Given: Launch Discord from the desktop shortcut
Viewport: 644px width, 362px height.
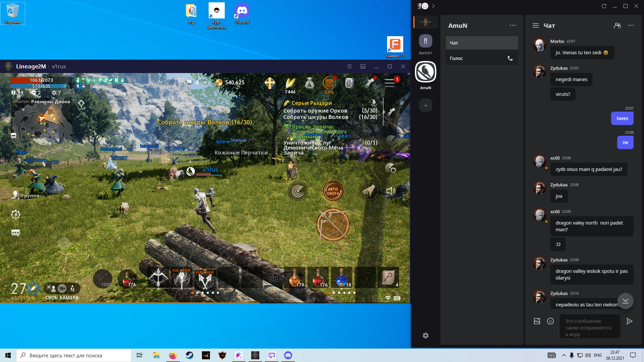Looking at the screenshot, I should pos(242,14).
